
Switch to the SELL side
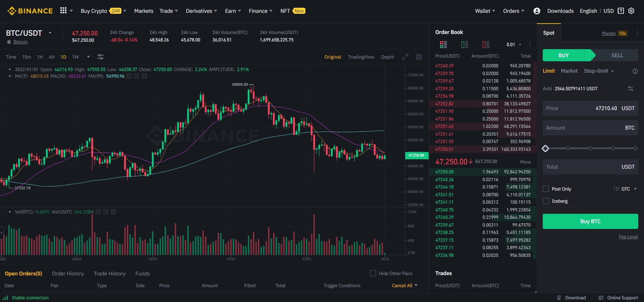coord(617,56)
